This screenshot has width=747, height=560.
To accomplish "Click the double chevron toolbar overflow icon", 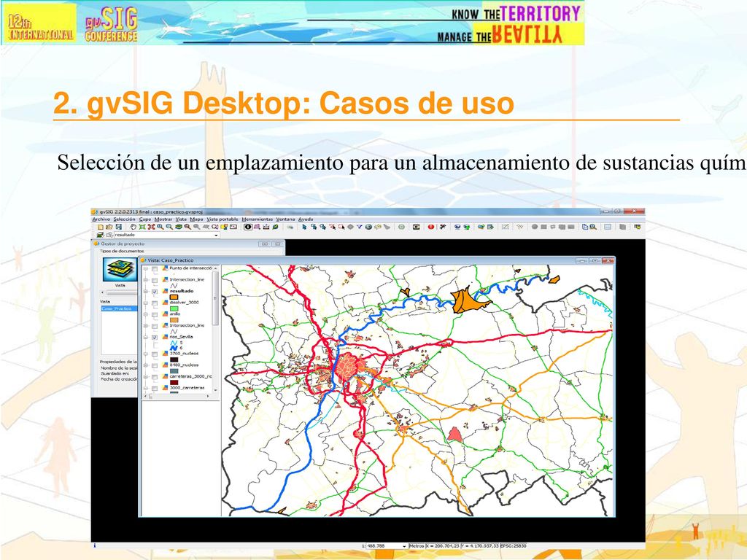I will (519, 227).
